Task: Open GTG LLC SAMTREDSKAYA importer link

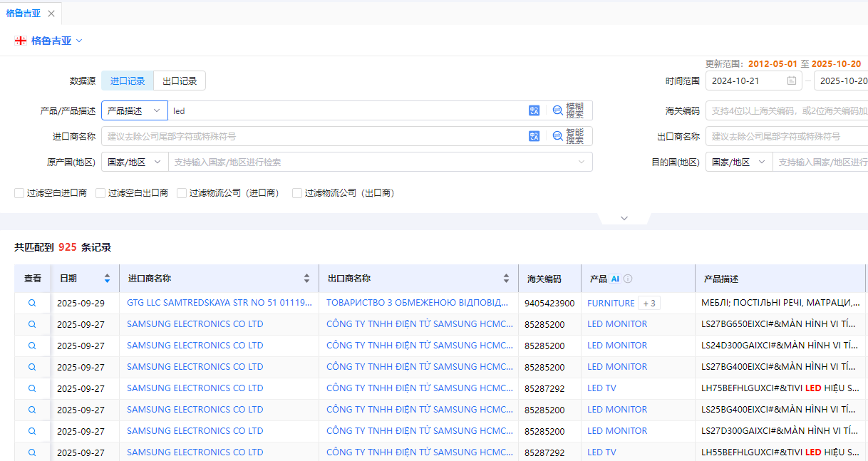Action: click(x=219, y=303)
